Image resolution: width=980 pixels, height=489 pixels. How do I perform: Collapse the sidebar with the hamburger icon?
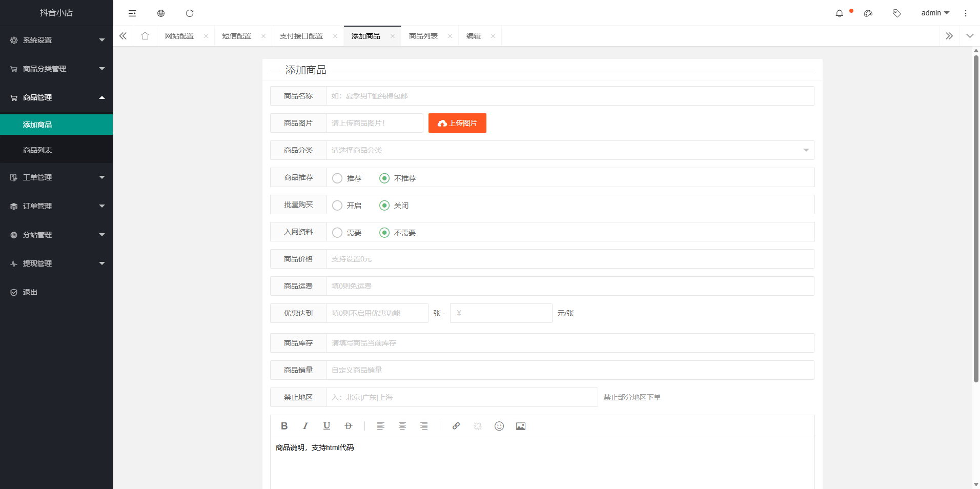point(132,13)
